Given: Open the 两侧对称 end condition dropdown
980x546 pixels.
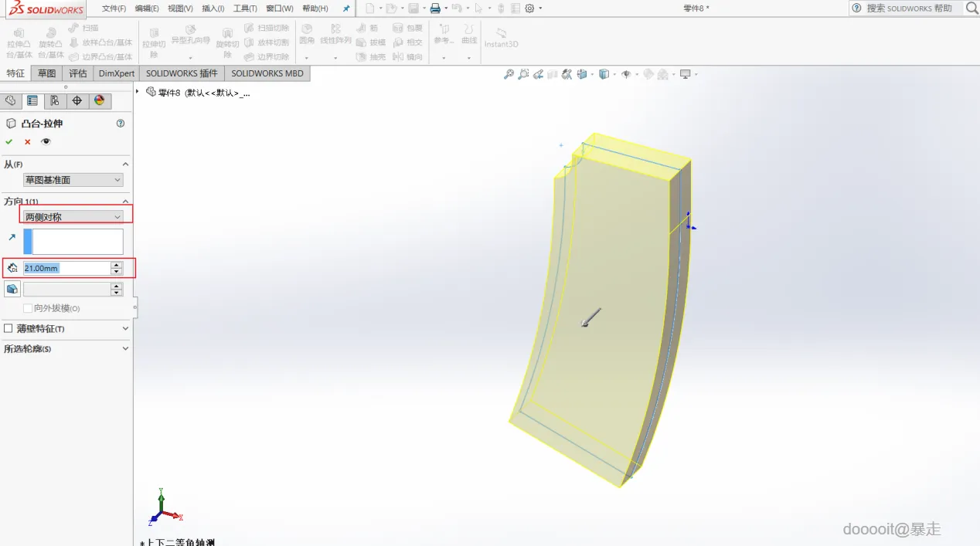Looking at the screenshot, I should (73, 217).
